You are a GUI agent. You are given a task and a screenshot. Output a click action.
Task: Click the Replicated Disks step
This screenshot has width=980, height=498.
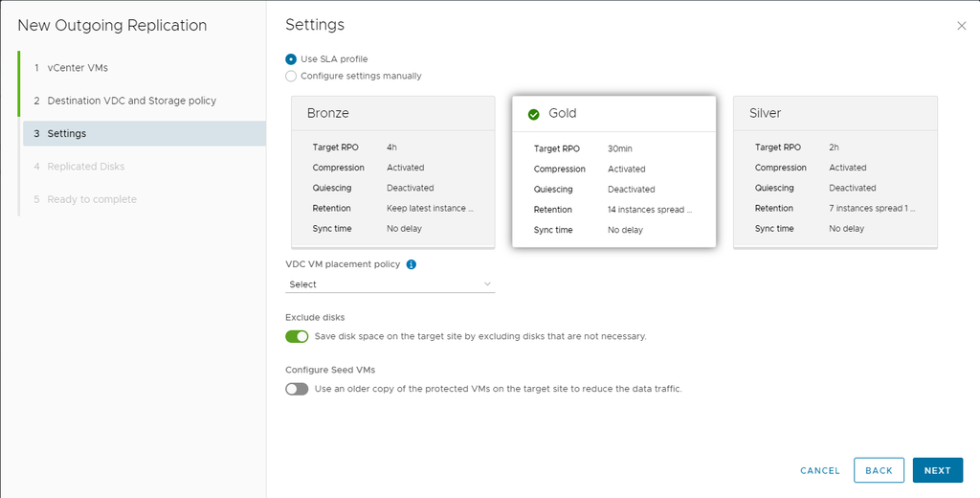[85, 167]
